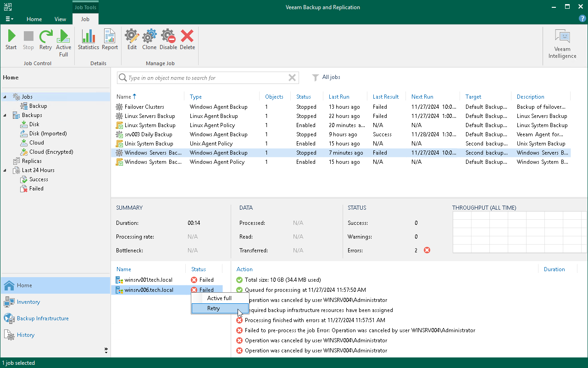The height and width of the screenshot is (368, 588).
Task: Switch to the View ribbon tab
Action: coord(61,19)
